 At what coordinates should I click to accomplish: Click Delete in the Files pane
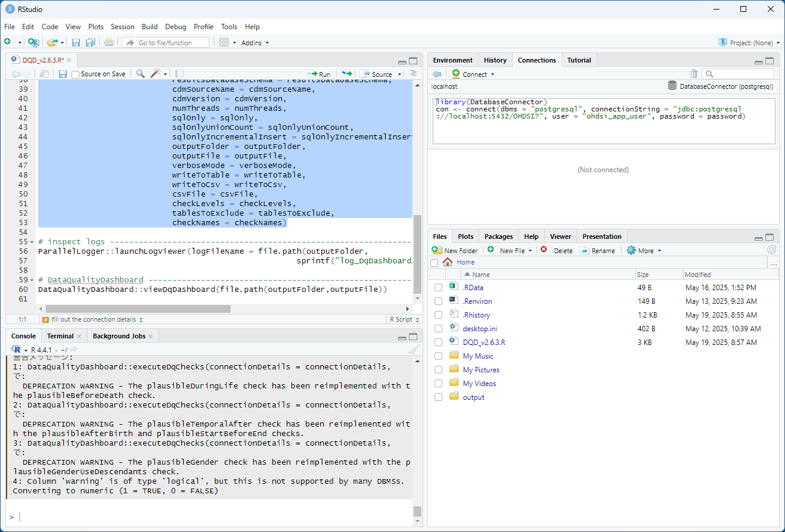[557, 250]
